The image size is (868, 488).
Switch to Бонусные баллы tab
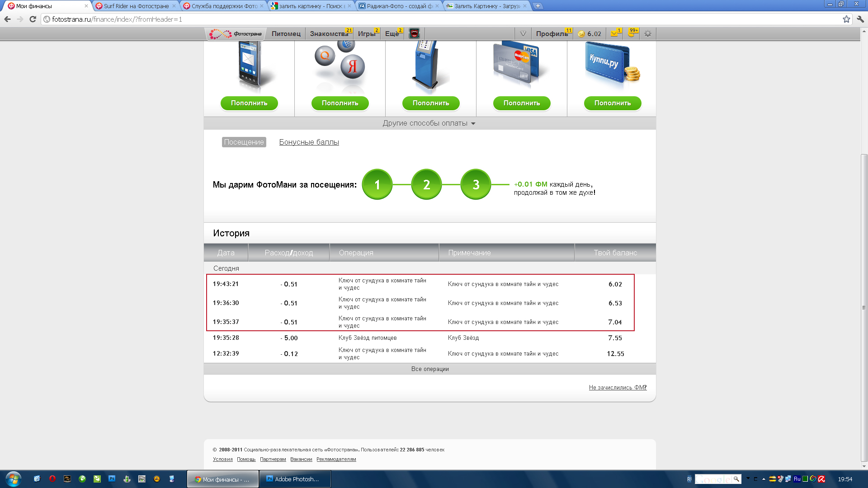(309, 142)
